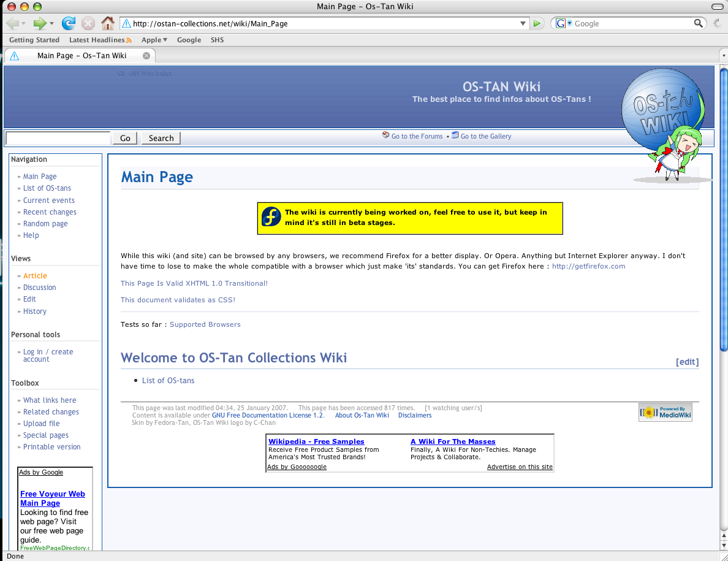Open Current events link
Image resolution: width=728 pixels, height=561 pixels.
[x=49, y=200]
